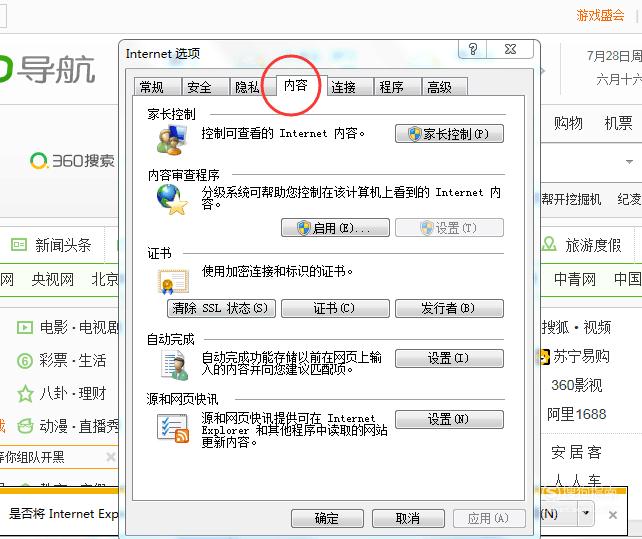642x539 pixels.
Task: Open 安居客 link
Action: pos(576,452)
